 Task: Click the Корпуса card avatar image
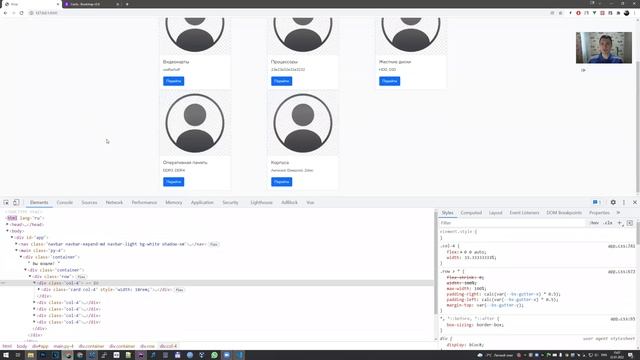[x=303, y=123]
